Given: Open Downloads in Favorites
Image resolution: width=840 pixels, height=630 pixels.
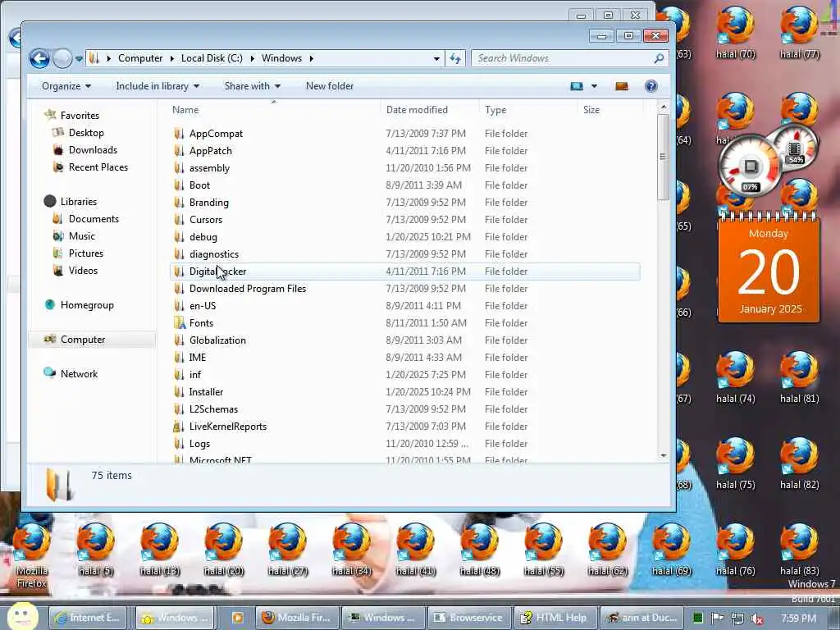Looking at the screenshot, I should [x=93, y=150].
